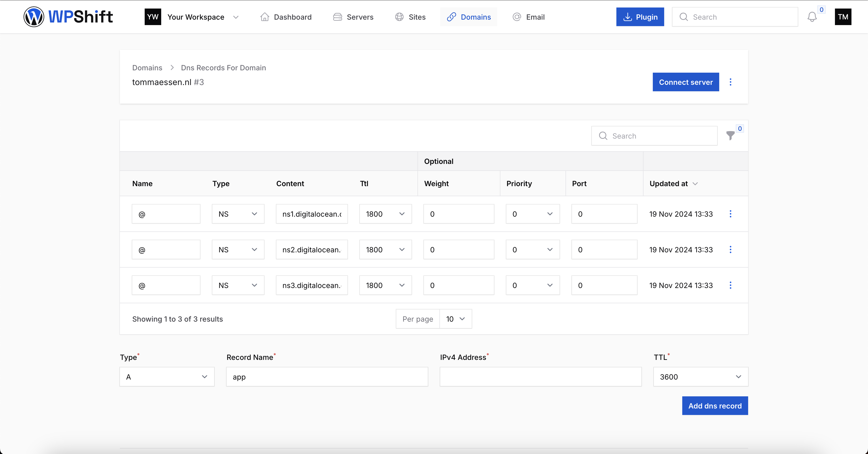Click the Plugin download icon
The width and height of the screenshot is (868, 454).
(x=627, y=17)
